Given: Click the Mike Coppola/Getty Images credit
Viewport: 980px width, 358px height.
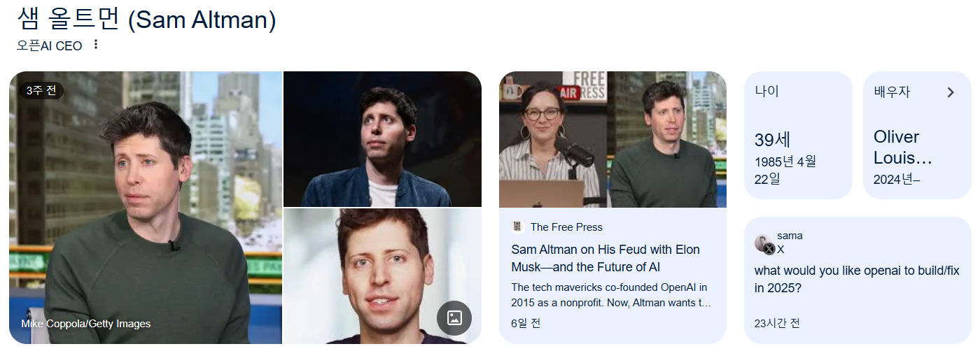Looking at the screenshot, I should (86, 324).
